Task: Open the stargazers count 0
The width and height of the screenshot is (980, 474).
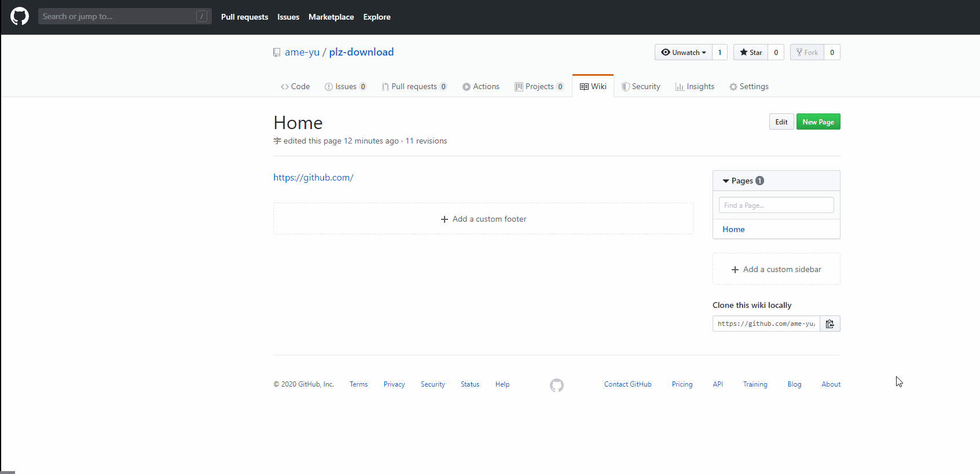Action: coord(776,52)
